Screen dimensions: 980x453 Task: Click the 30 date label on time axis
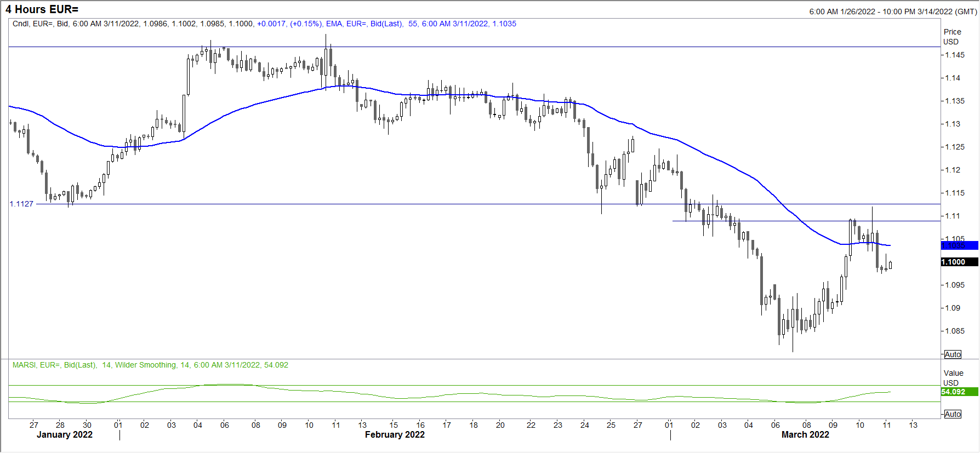click(x=87, y=425)
